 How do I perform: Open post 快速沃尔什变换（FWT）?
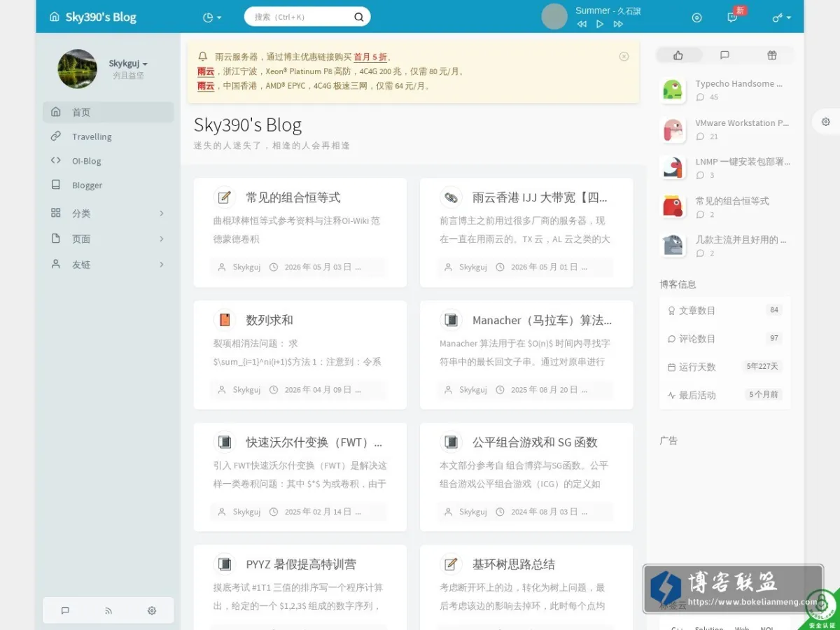click(314, 442)
